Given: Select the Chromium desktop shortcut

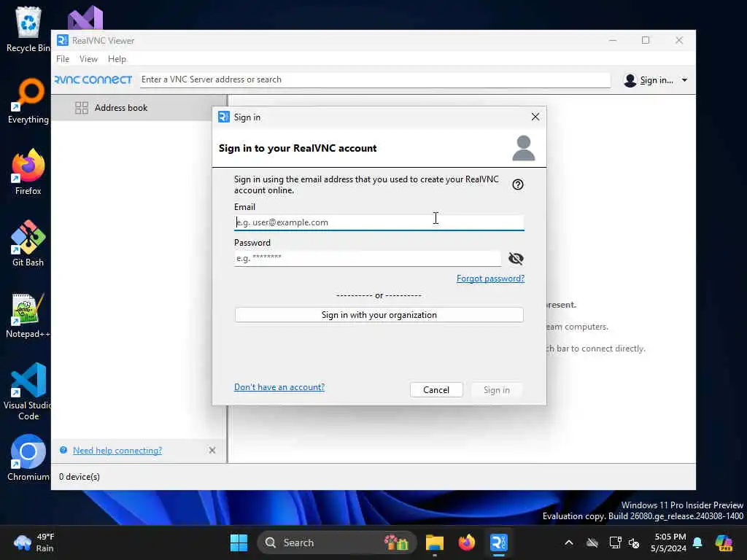Looking at the screenshot, I should point(28,458).
